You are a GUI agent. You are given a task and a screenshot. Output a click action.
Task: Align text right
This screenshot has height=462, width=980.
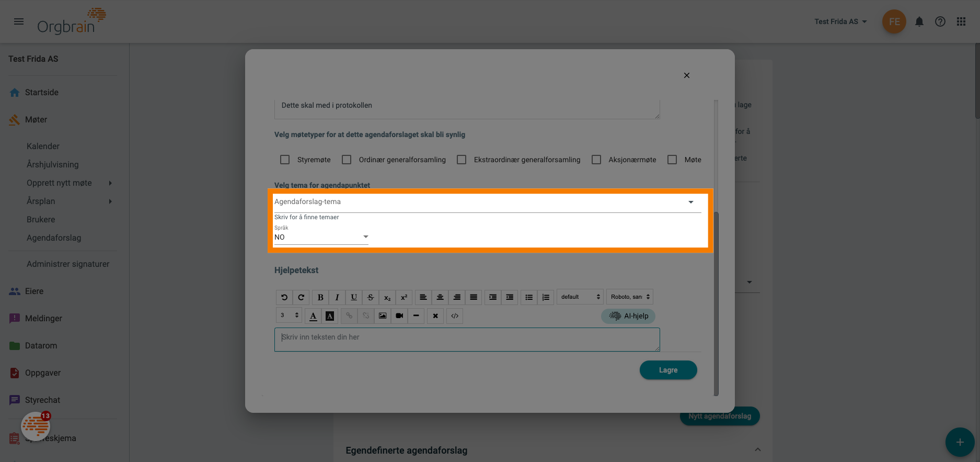coord(457,297)
